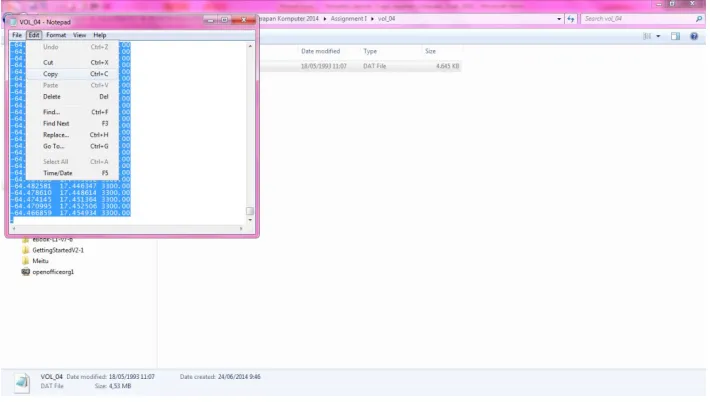
Task: Click Notepad vertical scrollbar down arrow
Action: (x=250, y=220)
